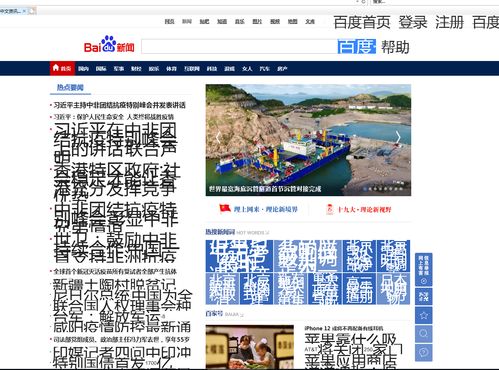The width and height of the screenshot is (499, 370).
Task: Switch to the 房产 news tab
Action: [x=282, y=69]
